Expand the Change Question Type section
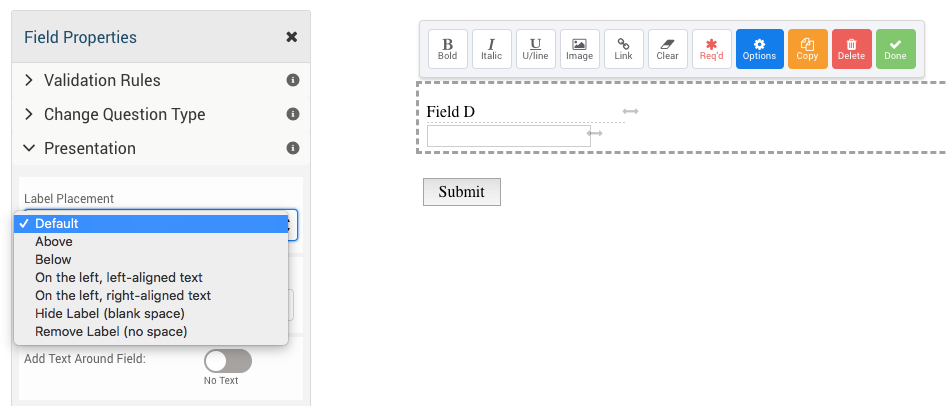 coord(161,114)
